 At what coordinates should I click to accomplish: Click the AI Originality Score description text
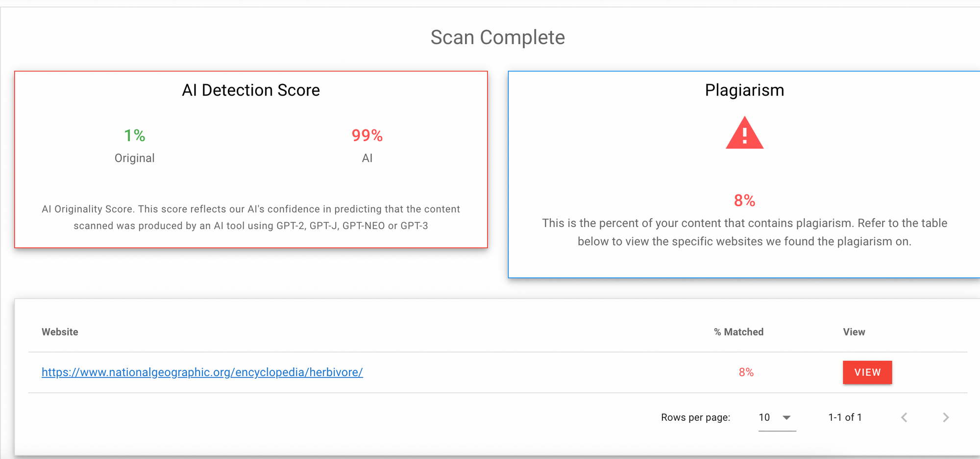[x=251, y=217]
